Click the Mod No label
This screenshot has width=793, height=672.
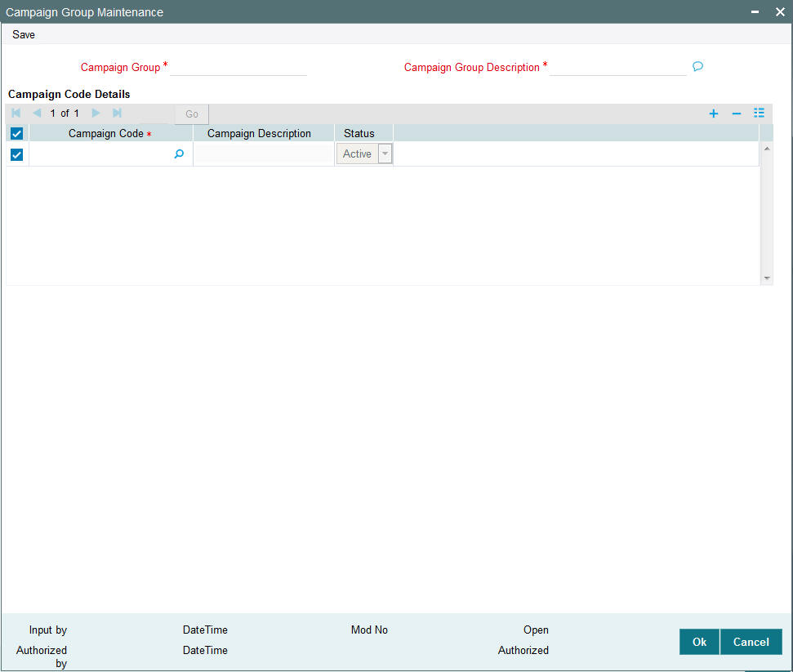(369, 630)
